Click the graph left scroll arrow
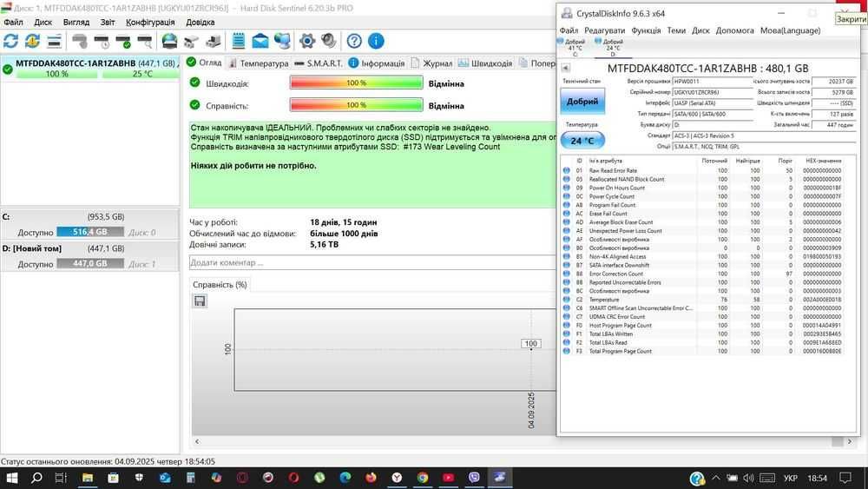The height and width of the screenshot is (489, 868). tap(197, 441)
